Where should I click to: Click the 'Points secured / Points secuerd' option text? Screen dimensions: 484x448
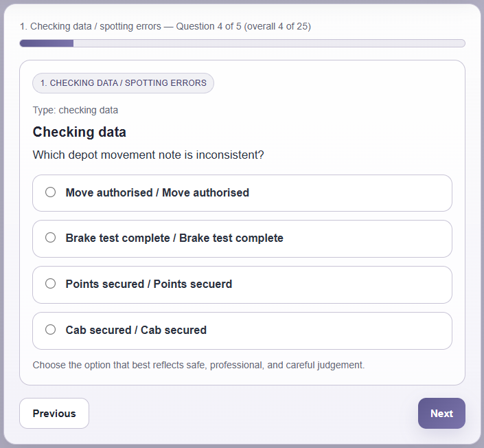pyautogui.click(x=149, y=284)
